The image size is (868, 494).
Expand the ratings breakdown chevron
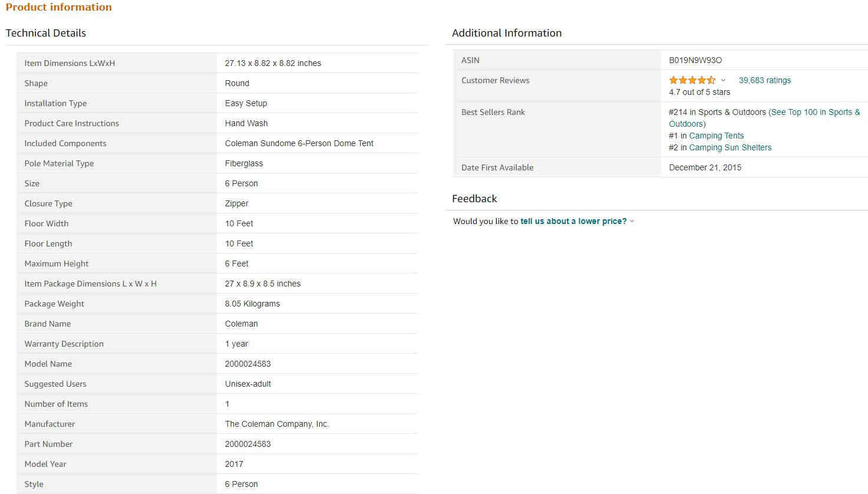pos(723,81)
